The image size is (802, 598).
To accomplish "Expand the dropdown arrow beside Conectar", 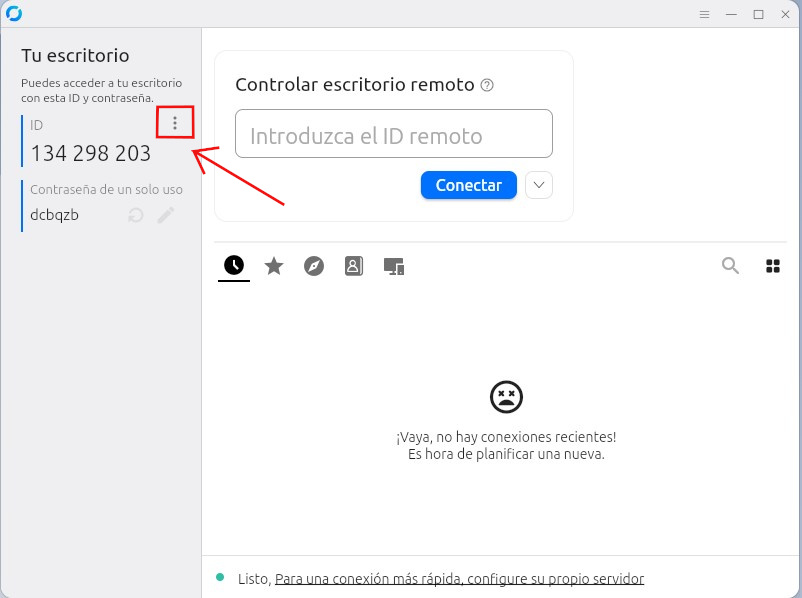I will click(x=539, y=185).
